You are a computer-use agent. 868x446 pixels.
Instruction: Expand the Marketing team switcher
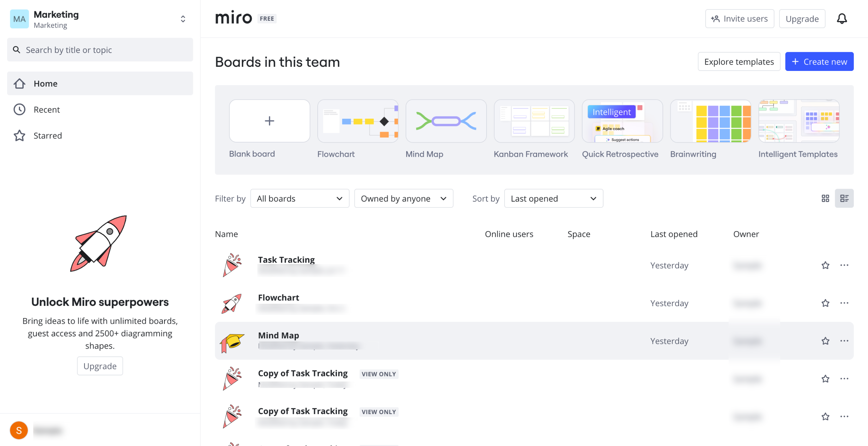(183, 19)
